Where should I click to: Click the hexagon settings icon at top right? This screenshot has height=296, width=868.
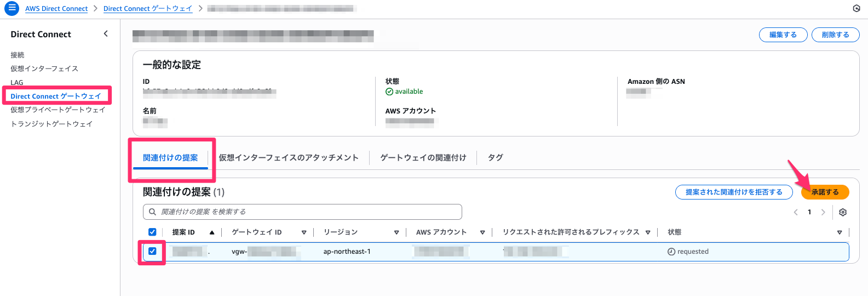pyautogui.click(x=856, y=8)
